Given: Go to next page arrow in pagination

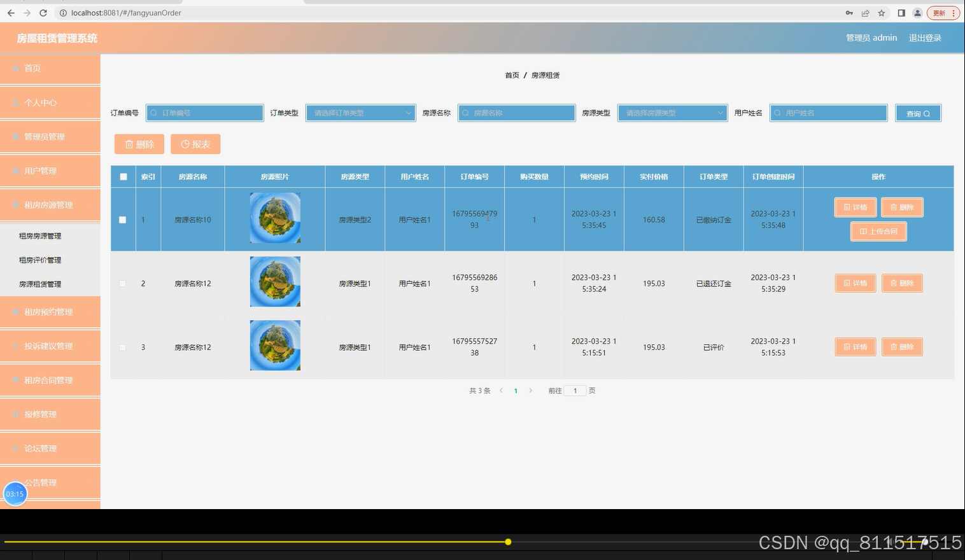Looking at the screenshot, I should click(530, 391).
